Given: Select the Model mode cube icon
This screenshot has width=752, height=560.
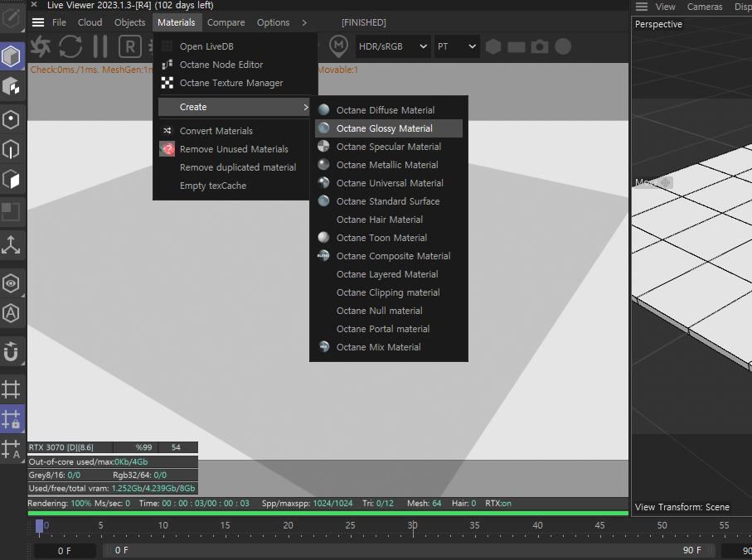Looking at the screenshot, I should (11, 56).
